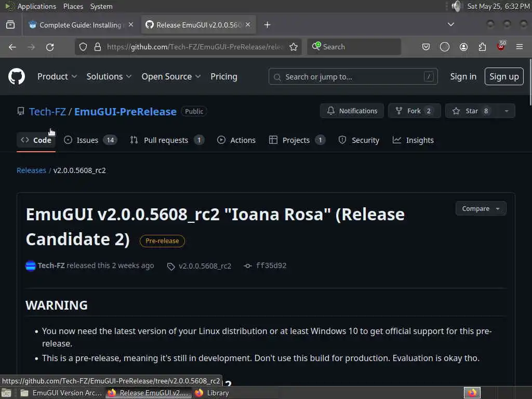
Task: Reload the page with refresh icon
Action: point(50,47)
